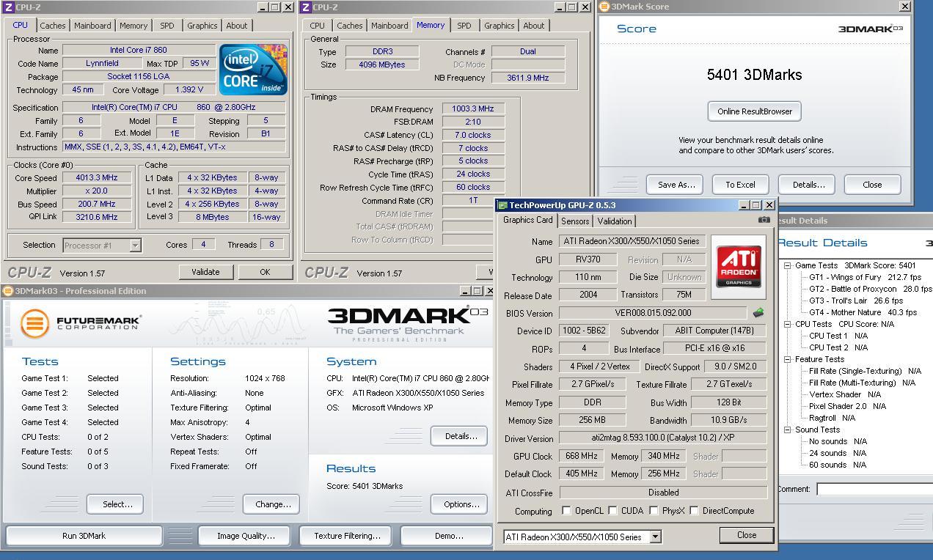The height and width of the screenshot is (560, 933).
Task: Open SPD tab in the right CPU-Z window
Action: point(464,26)
